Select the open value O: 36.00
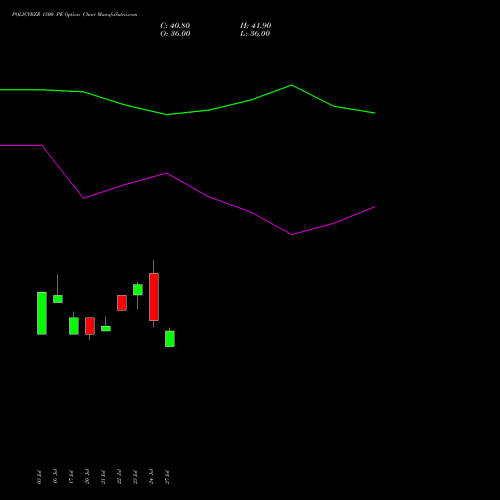 pyautogui.click(x=175, y=34)
